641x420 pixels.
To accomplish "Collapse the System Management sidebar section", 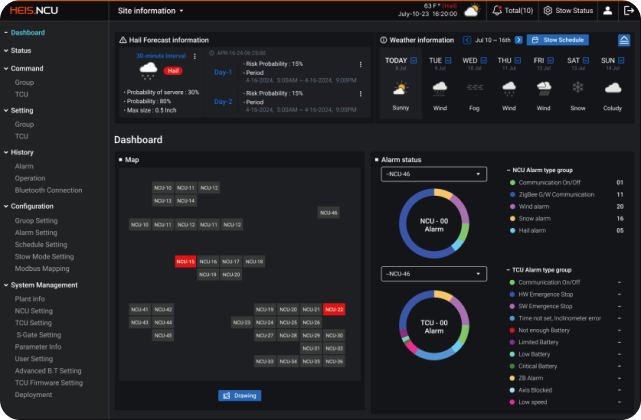I will pos(5,285).
